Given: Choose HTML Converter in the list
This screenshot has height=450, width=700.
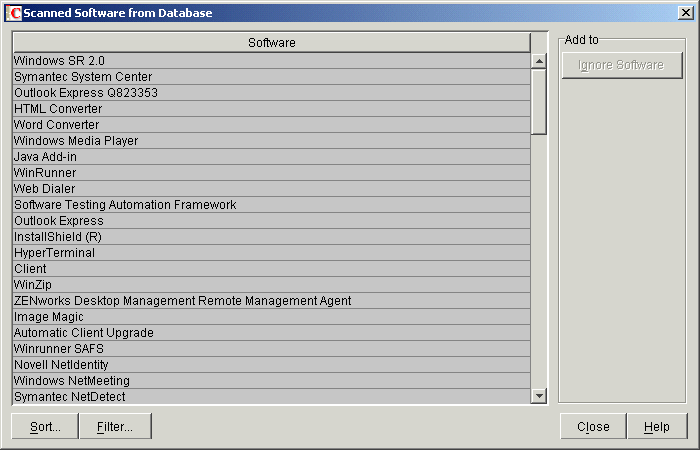Looking at the screenshot, I should tap(272, 109).
